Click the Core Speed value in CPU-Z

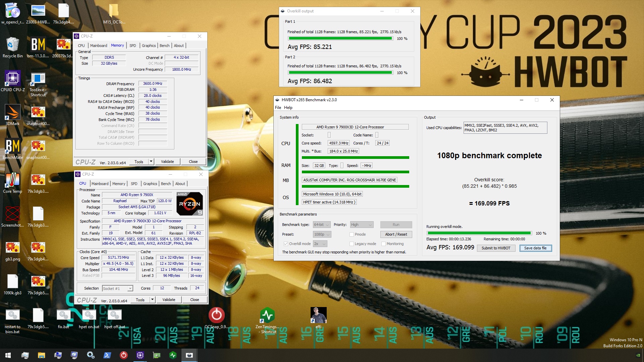pos(118,258)
